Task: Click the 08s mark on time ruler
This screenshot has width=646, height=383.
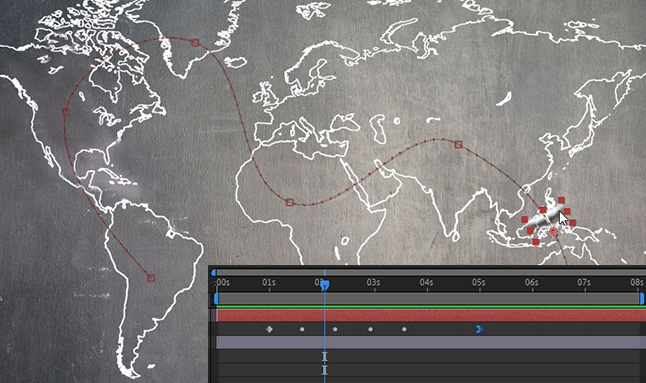Action: (x=637, y=283)
